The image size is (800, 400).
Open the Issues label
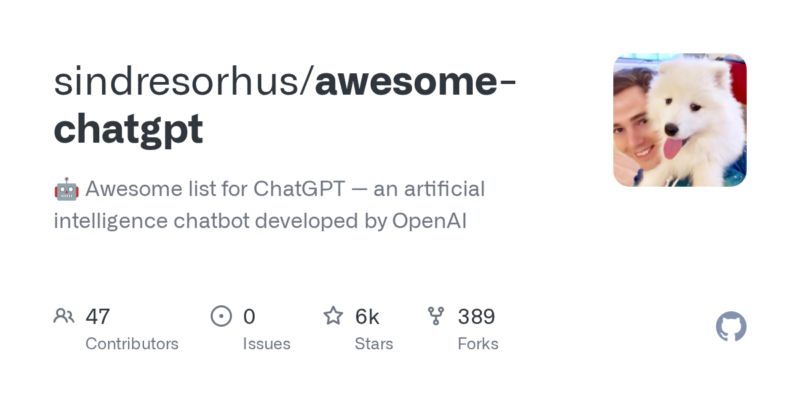tap(266, 344)
